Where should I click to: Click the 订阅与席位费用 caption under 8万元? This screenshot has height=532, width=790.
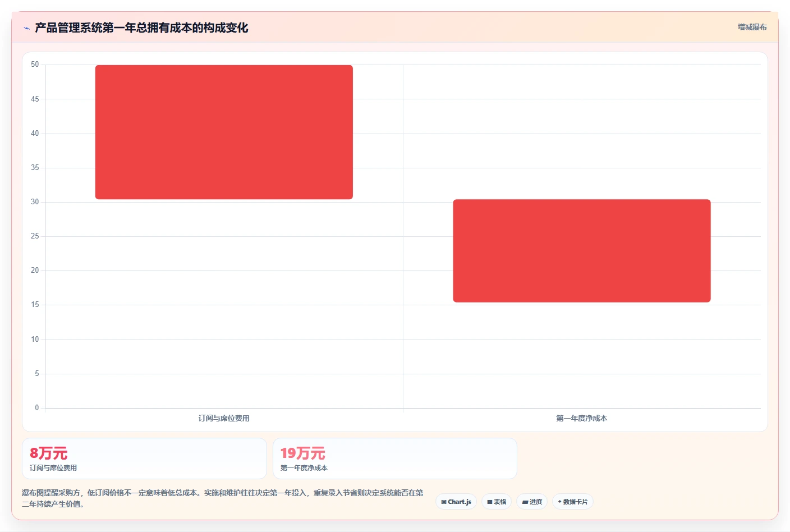click(53, 467)
